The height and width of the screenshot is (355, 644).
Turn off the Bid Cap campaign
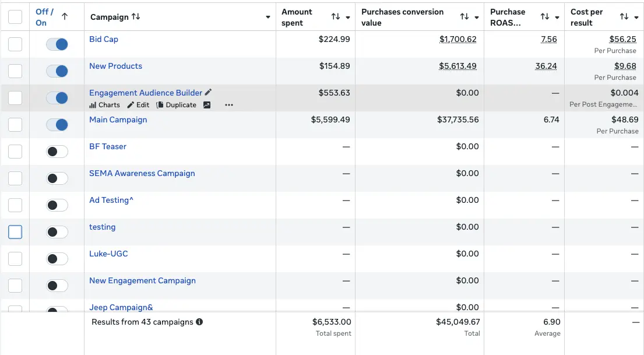tap(57, 44)
